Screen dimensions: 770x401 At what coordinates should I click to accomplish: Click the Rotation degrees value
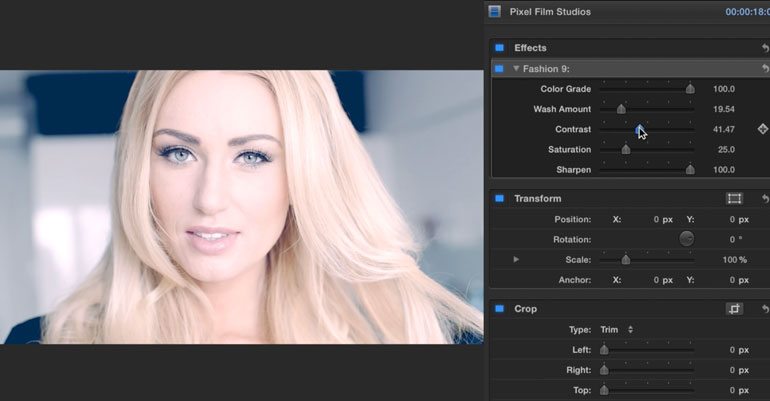click(x=735, y=239)
